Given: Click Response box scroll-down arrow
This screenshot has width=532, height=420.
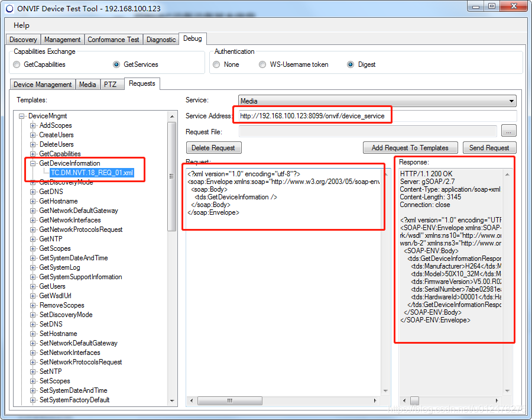Looking at the screenshot, I should (x=507, y=391).
